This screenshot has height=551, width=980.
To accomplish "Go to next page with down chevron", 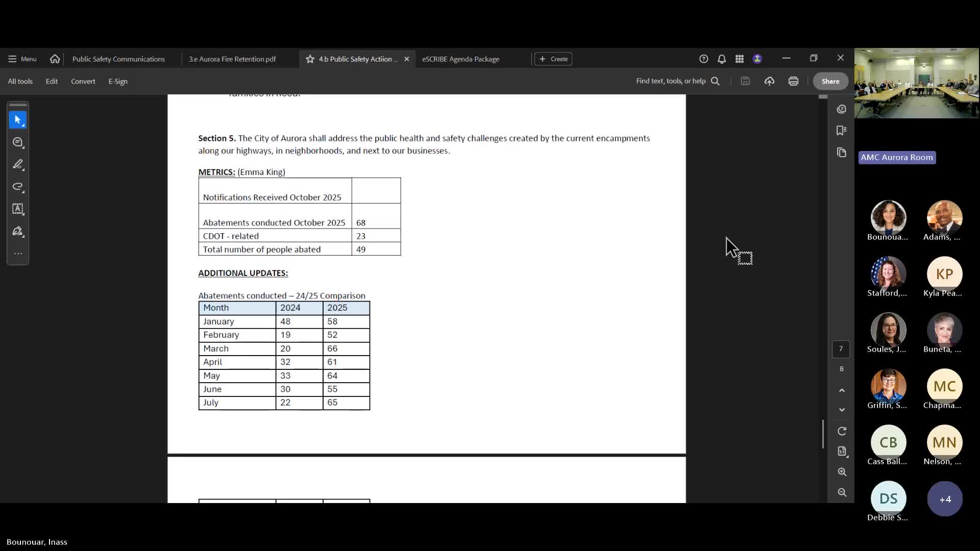I will [x=842, y=410].
